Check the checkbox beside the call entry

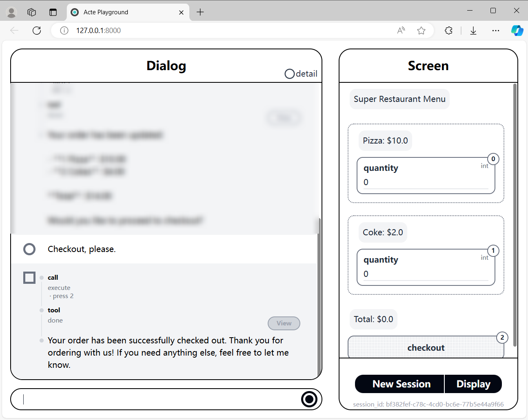pyautogui.click(x=29, y=278)
